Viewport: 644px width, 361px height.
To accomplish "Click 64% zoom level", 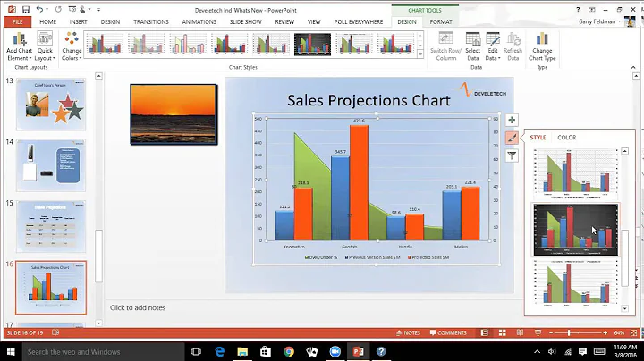I will pos(619,332).
